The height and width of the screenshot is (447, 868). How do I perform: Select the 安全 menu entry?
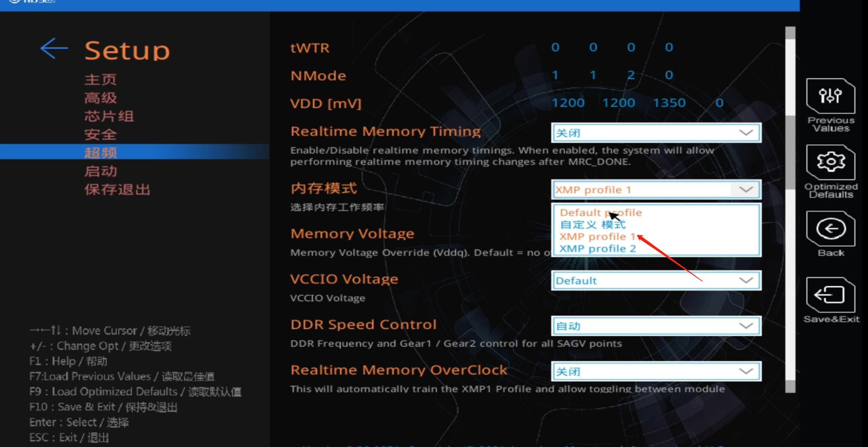click(99, 134)
